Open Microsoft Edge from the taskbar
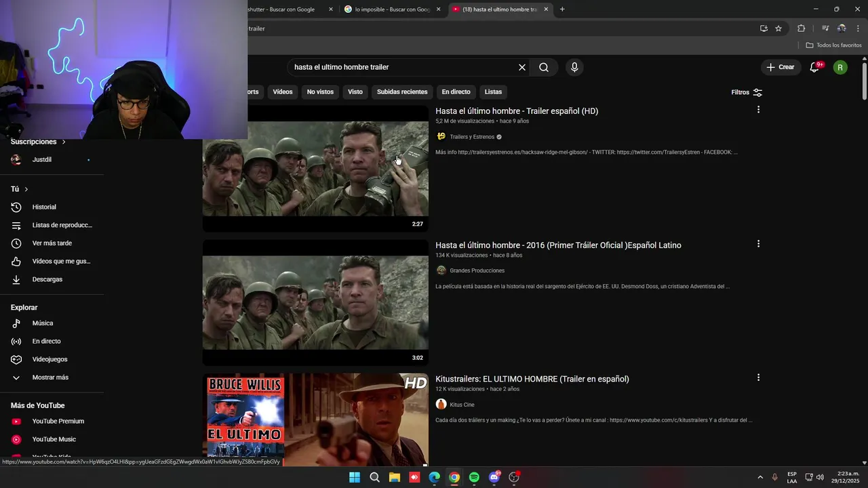The image size is (868, 488). click(x=434, y=477)
